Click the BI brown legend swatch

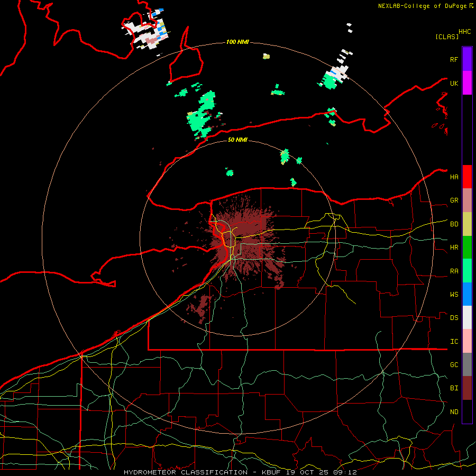pyautogui.click(x=467, y=388)
